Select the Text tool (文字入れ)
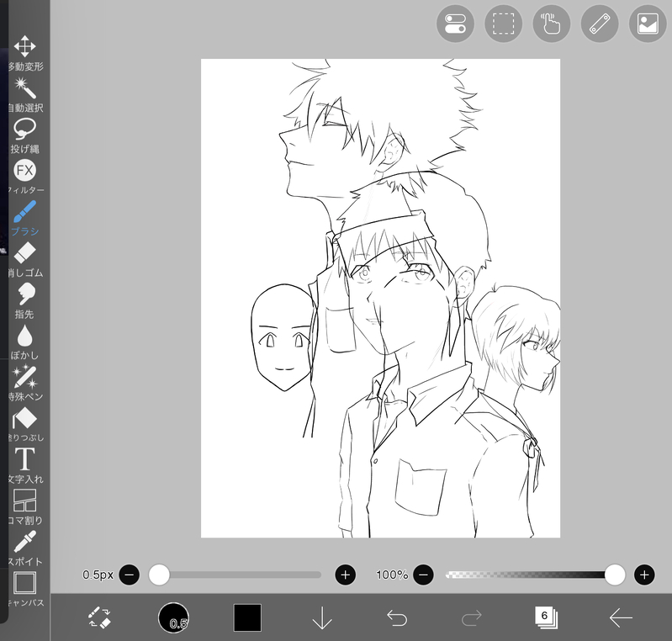 coord(25,465)
